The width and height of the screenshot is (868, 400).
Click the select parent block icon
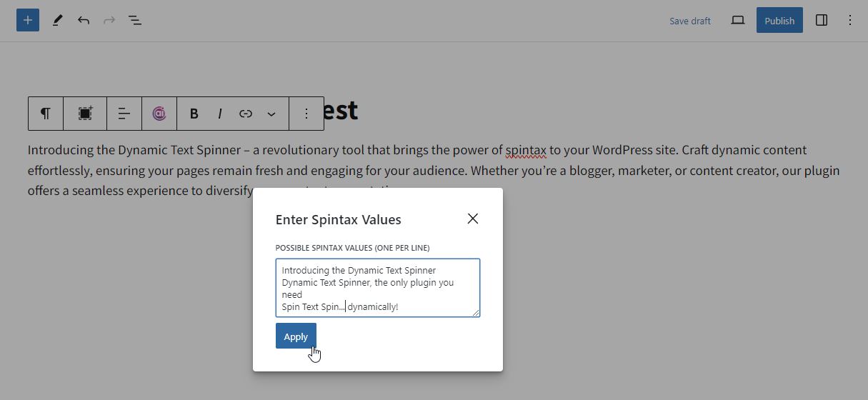pos(85,114)
